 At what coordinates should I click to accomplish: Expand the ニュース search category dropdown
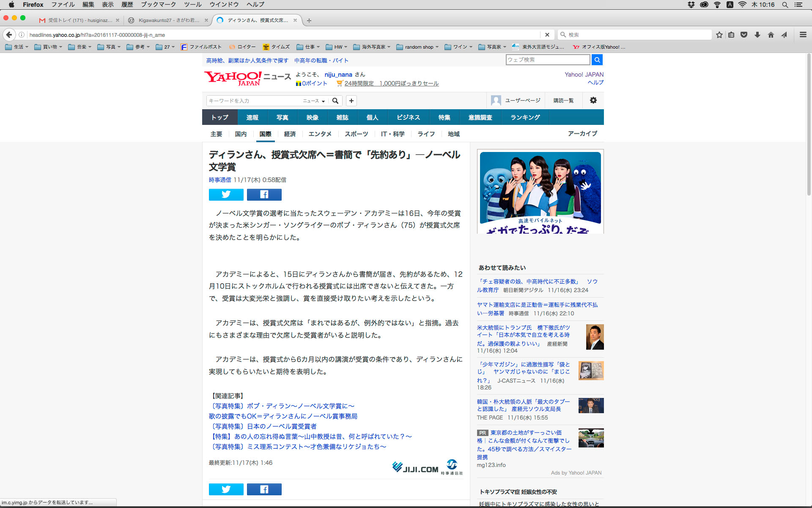[x=314, y=101]
